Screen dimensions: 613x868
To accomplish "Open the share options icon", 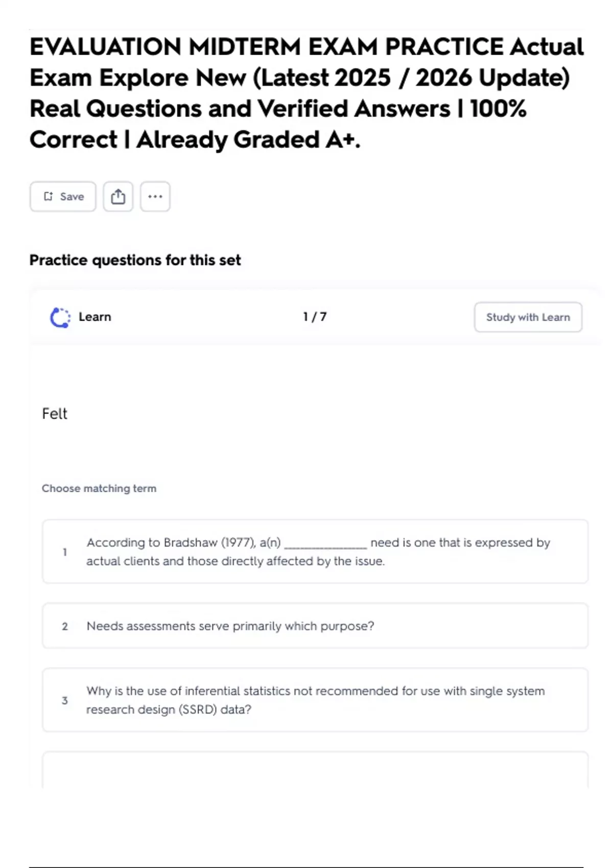I will [x=118, y=197].
